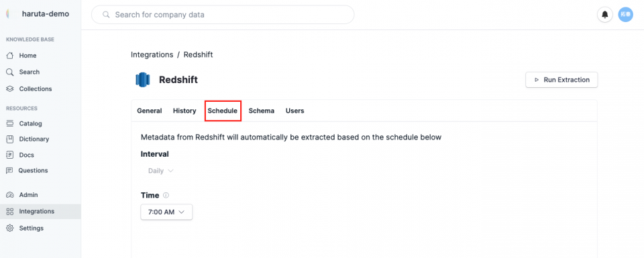Open the Questions chat icon
Screen dimensions: 644x258
(10, 171)
